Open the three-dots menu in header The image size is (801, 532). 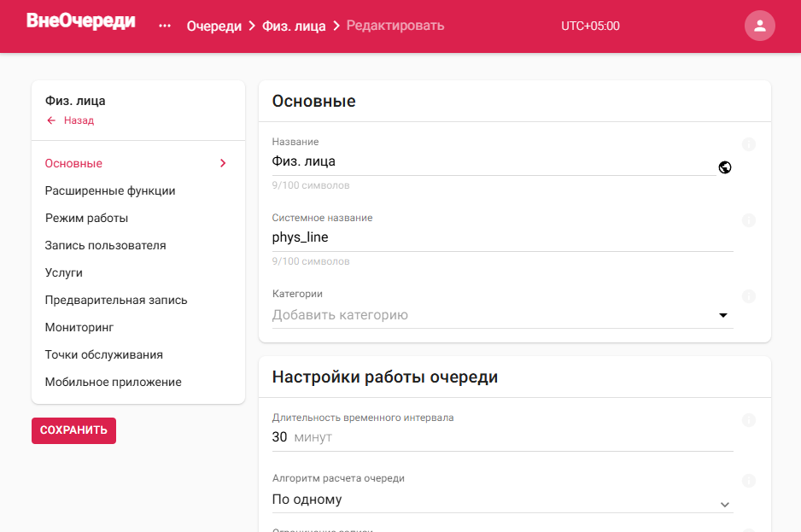click(x=165, y=26)
